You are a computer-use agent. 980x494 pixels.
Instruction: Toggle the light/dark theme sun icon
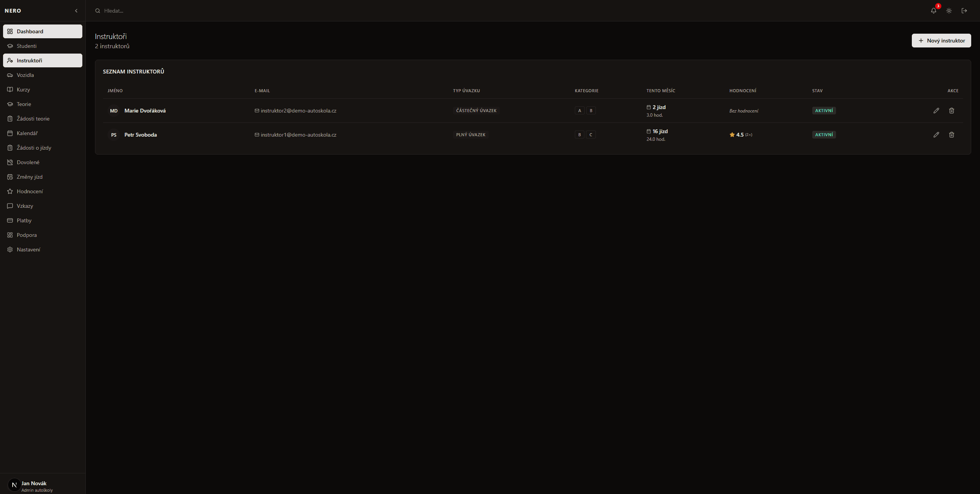coord(949,11)
